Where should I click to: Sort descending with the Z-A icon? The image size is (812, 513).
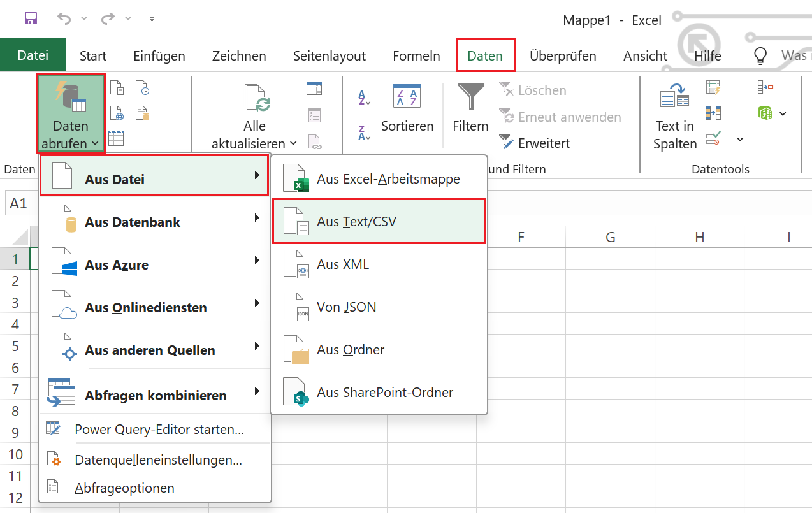365,133
